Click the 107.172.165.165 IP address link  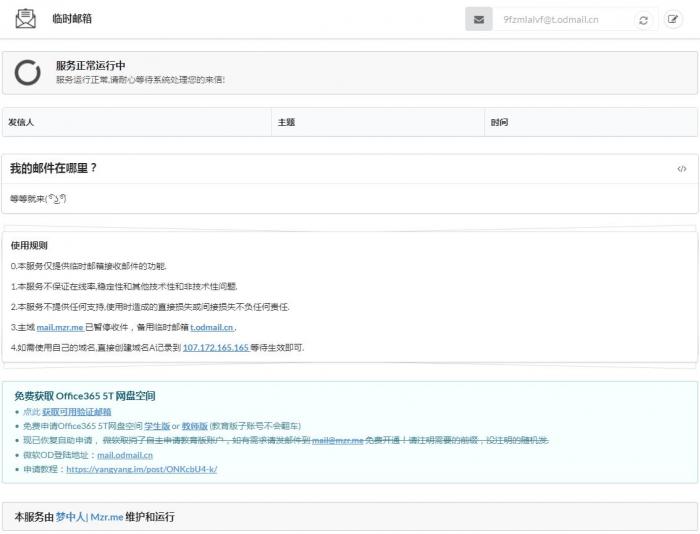[215, 347]
